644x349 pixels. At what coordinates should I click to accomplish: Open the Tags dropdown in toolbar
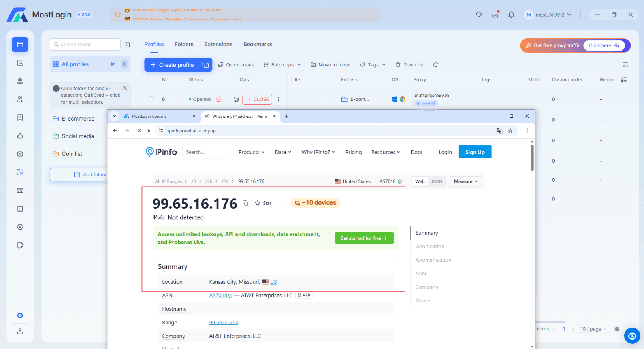tap(373, 65)
